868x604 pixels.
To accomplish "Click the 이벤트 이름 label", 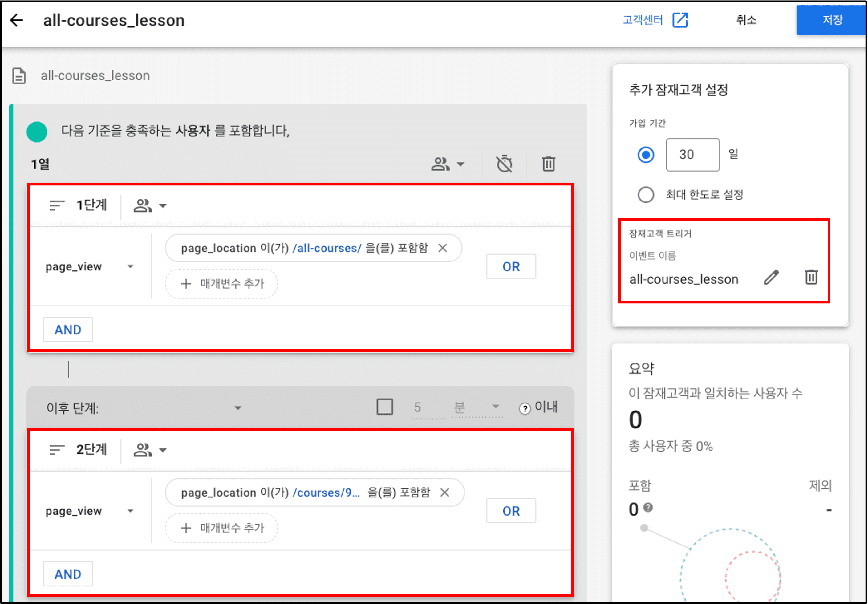I will click(653, 256).
